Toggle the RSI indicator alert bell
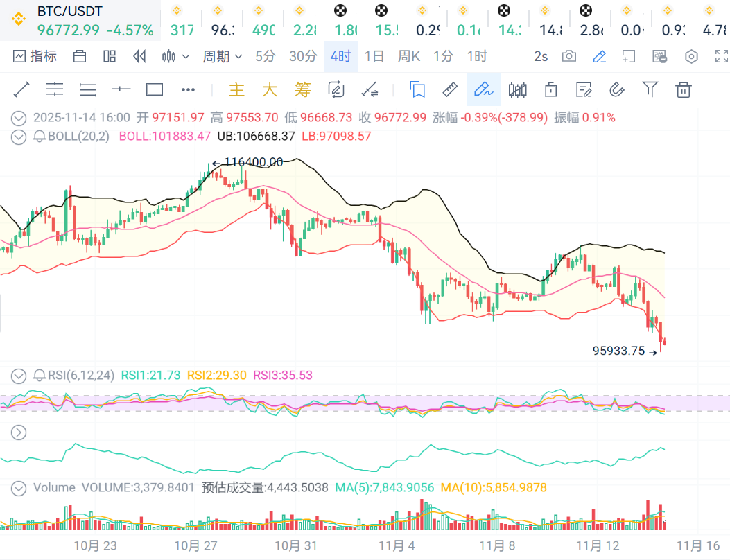 40,376
